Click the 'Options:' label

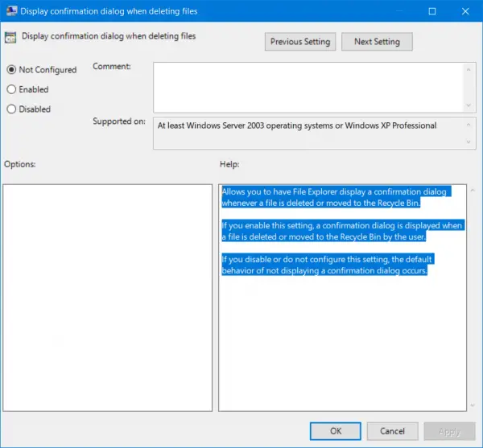tap(20, 164)
